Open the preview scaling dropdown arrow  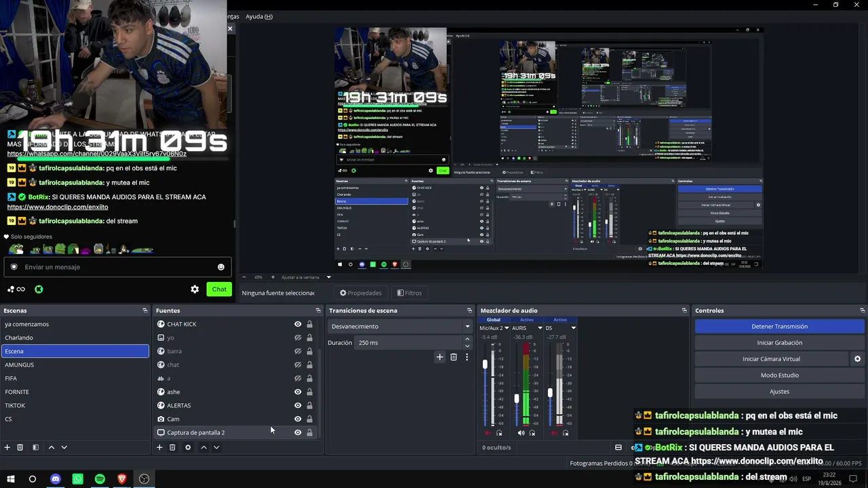[x=329, y=277]
